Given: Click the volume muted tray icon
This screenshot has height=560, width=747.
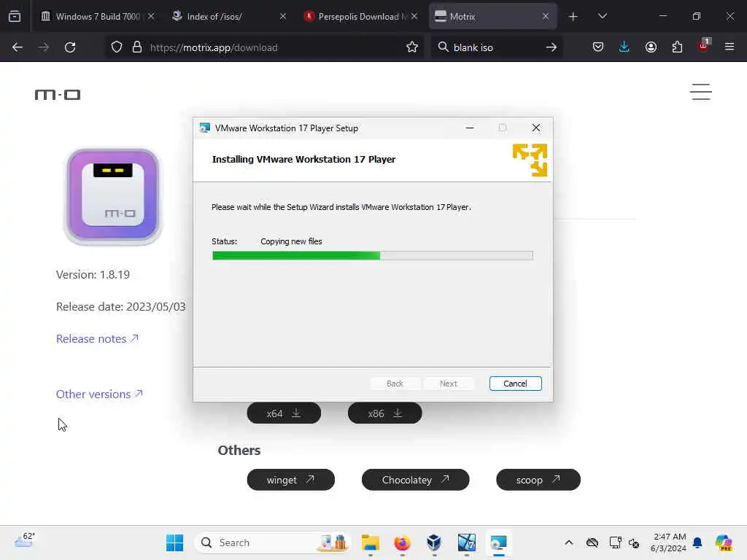Looking at the screenshot, I should coord(634,542).
